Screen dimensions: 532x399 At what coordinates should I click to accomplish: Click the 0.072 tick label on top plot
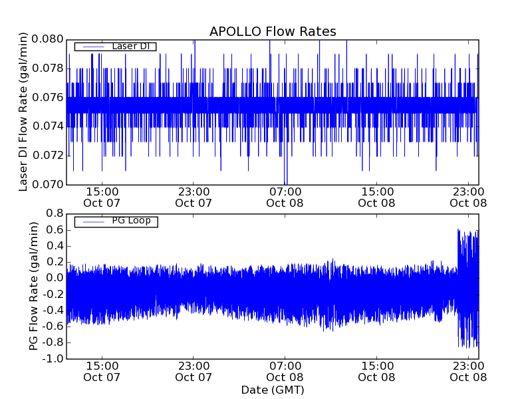point(47,156)
